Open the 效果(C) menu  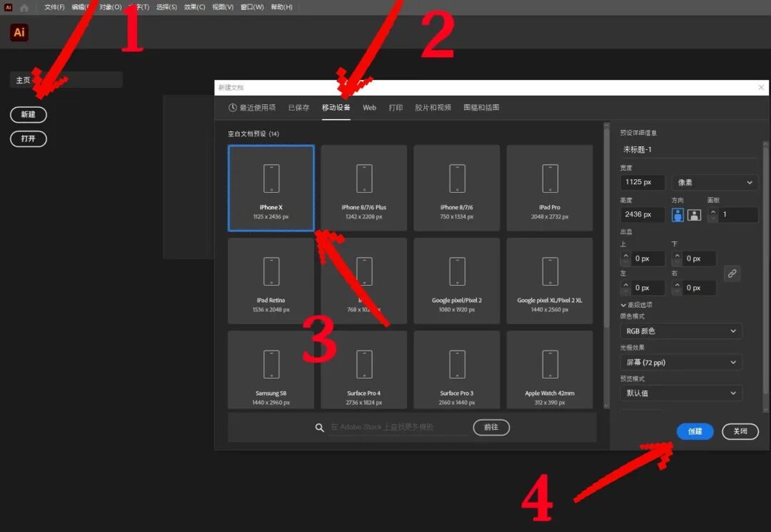[x=195, y=7]
